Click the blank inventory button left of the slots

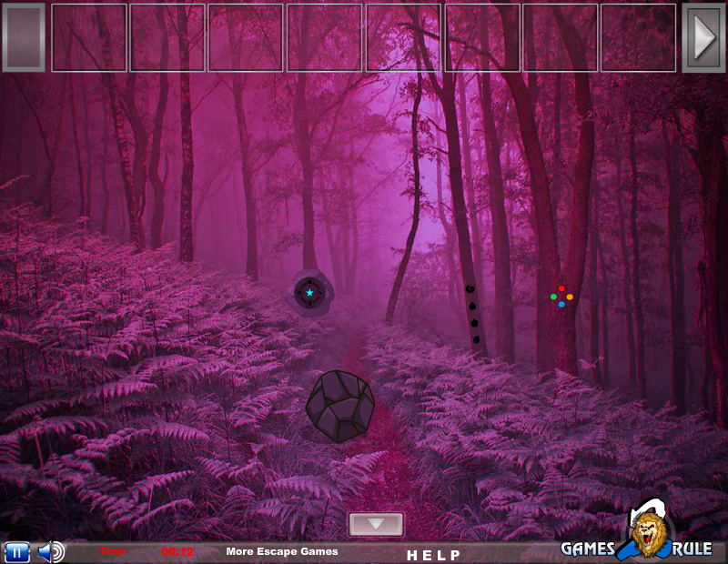(24, 37)
